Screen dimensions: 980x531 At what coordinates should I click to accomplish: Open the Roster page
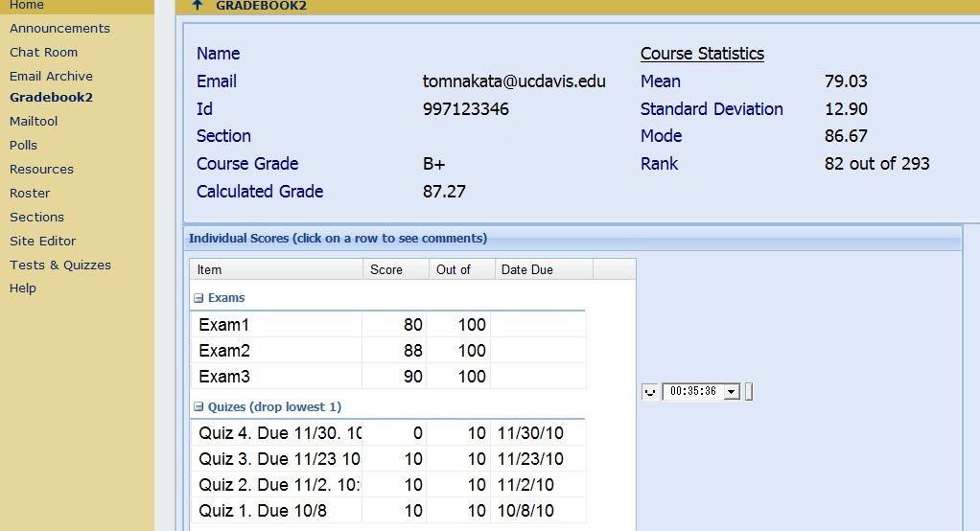pyautogui.click(x=30, y=193)
